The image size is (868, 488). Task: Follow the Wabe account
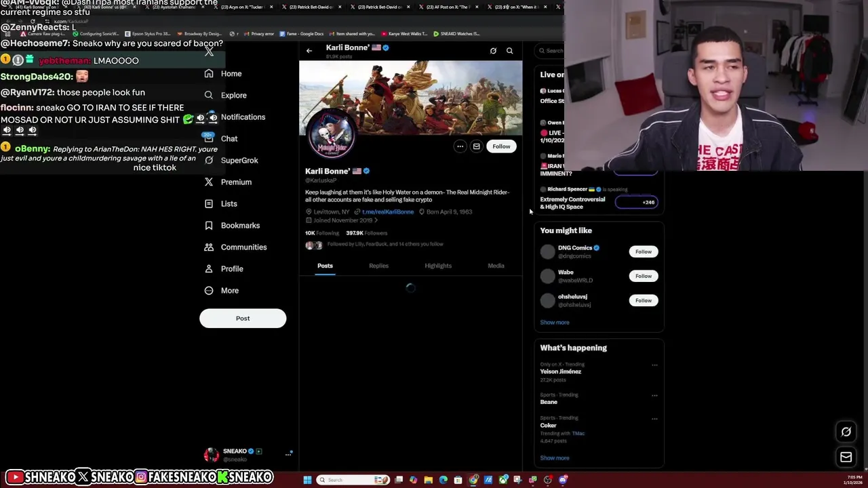pos(643,276)
